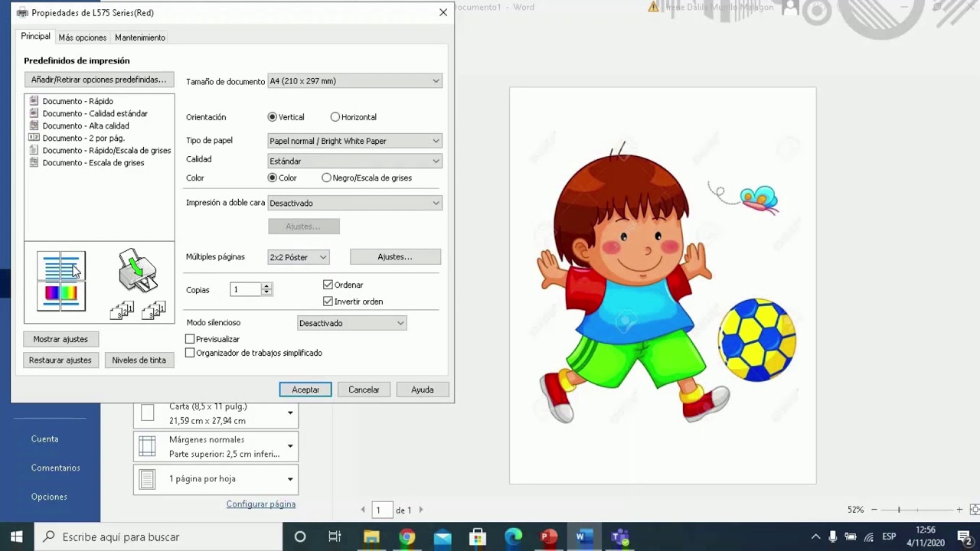Open Márgenes normales dropdown in Word
Viewport: 980px width, 551px height.
click(x=216, y=446)
